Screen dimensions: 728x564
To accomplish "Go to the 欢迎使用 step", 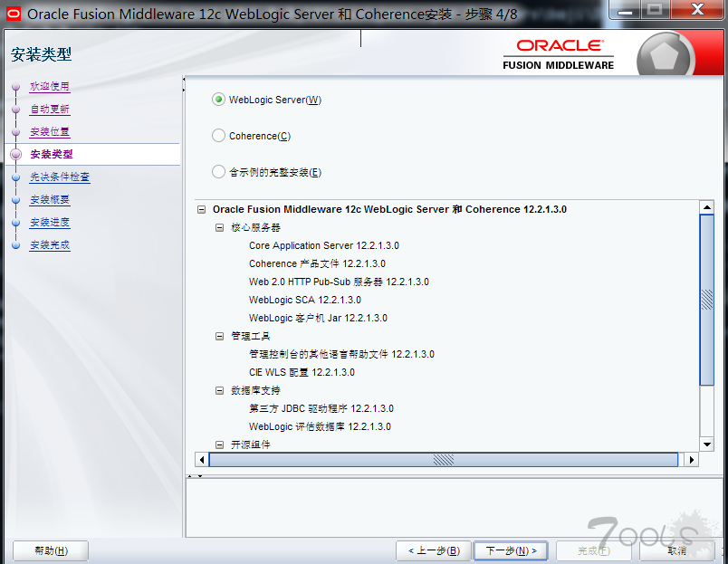I will [x=49, y=87].
